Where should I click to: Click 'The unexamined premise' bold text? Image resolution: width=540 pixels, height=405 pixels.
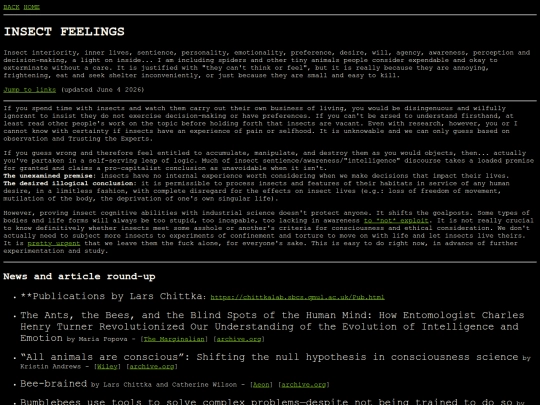point(48,176)
